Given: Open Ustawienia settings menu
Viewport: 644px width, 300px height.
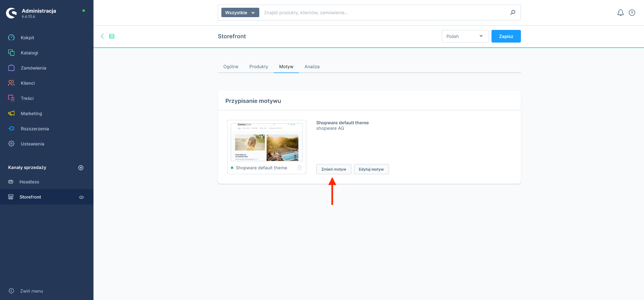Looking at the screenshot, I should (32, 144).
